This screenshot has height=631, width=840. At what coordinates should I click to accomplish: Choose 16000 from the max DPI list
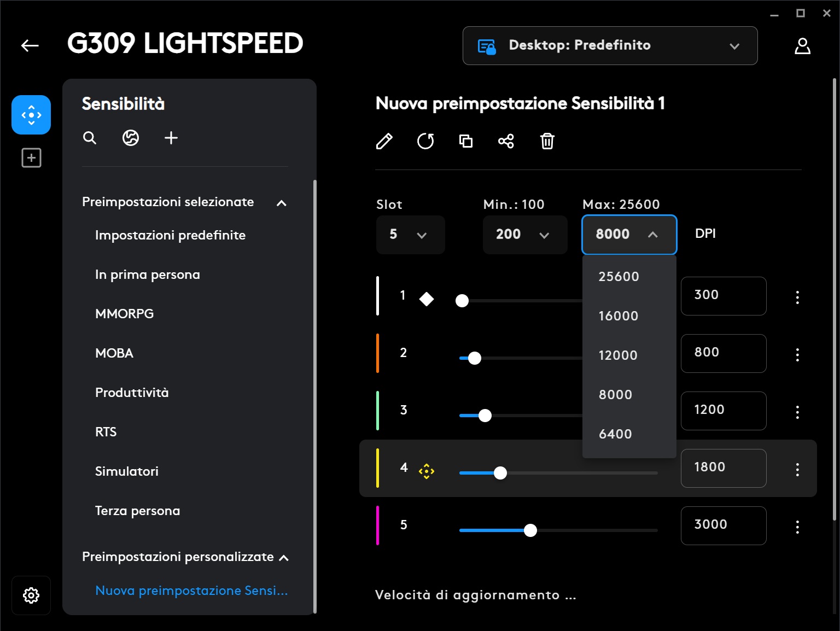click(x=629, y=315)
